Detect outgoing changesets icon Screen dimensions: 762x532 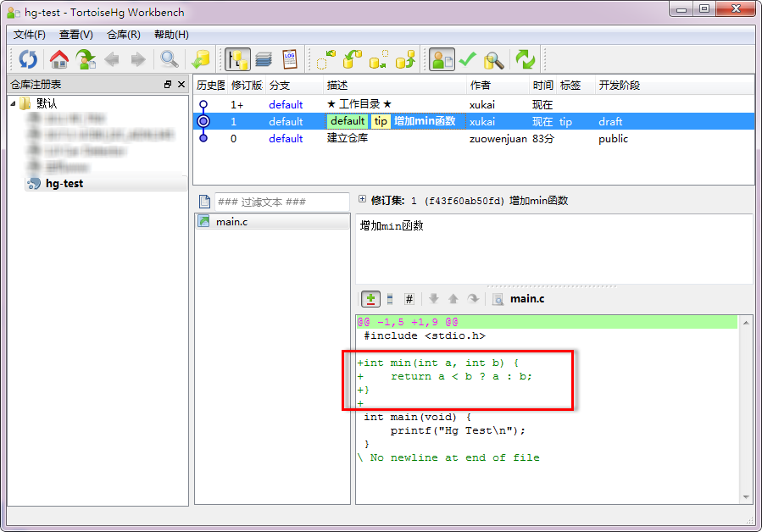coord(379,59)
